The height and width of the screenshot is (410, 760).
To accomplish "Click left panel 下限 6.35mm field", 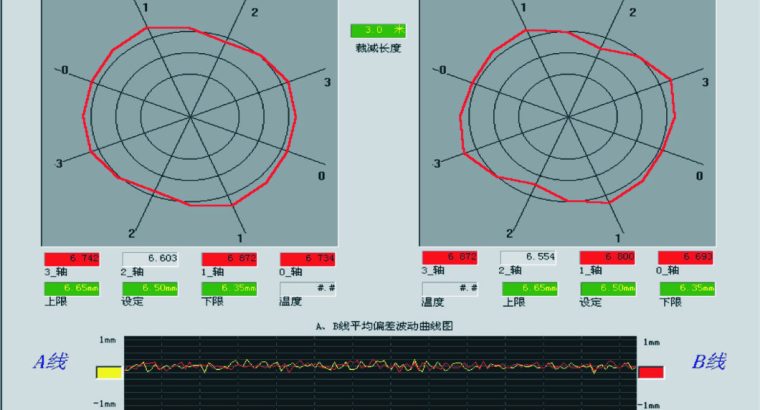I will pyautogui.click(x=229, y=289).
